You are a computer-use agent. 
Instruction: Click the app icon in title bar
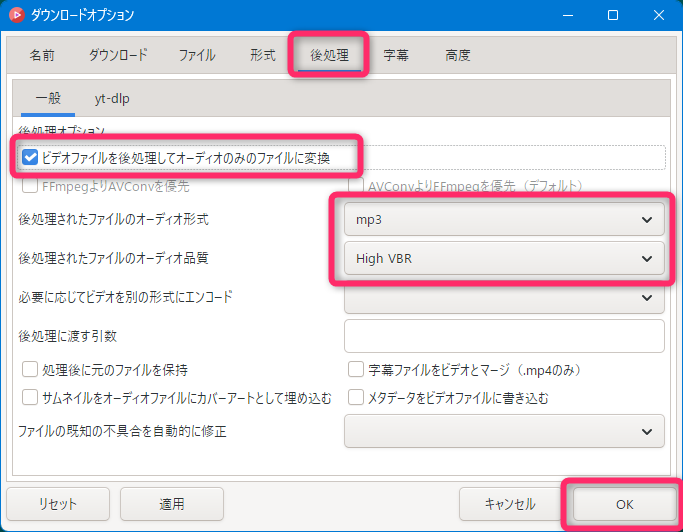click(17, 15)
